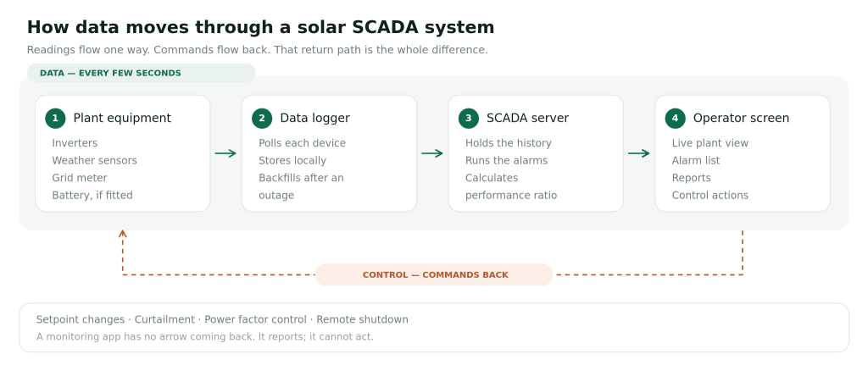Screen dimensions: 868x371
Task: Select 'Weather sensors' in Plant equipment card
Action: [x=95, y=161]
